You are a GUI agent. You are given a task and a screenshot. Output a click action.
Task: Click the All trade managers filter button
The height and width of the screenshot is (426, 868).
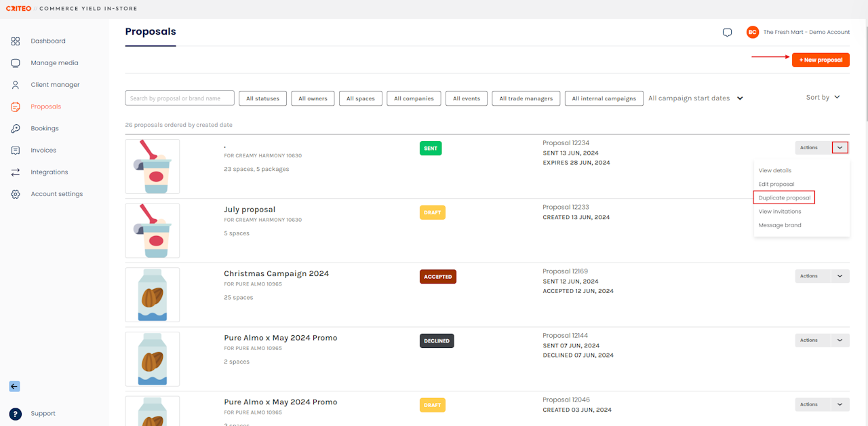526,98
